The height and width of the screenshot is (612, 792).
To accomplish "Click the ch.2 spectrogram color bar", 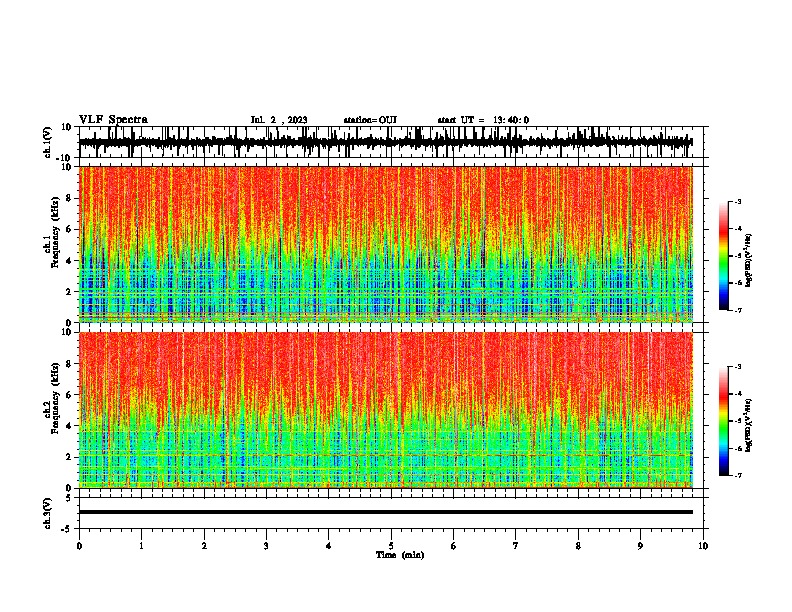I will point(723,421).
